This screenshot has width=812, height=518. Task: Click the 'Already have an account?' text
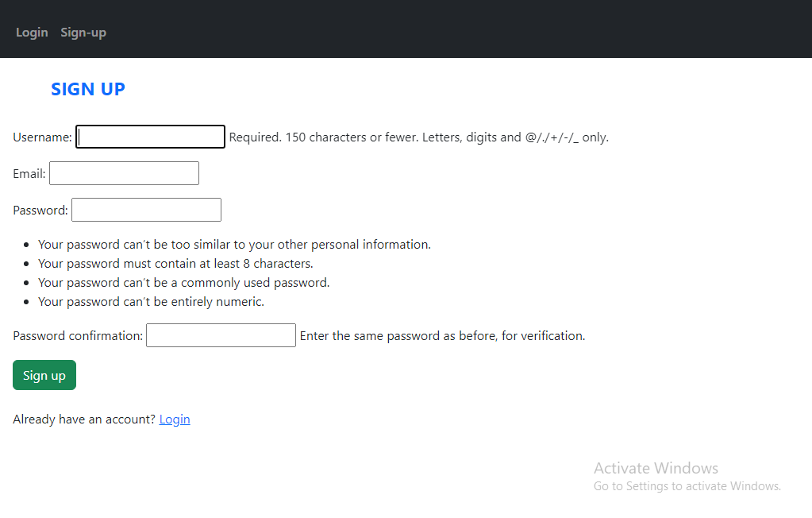pos(84,419)
